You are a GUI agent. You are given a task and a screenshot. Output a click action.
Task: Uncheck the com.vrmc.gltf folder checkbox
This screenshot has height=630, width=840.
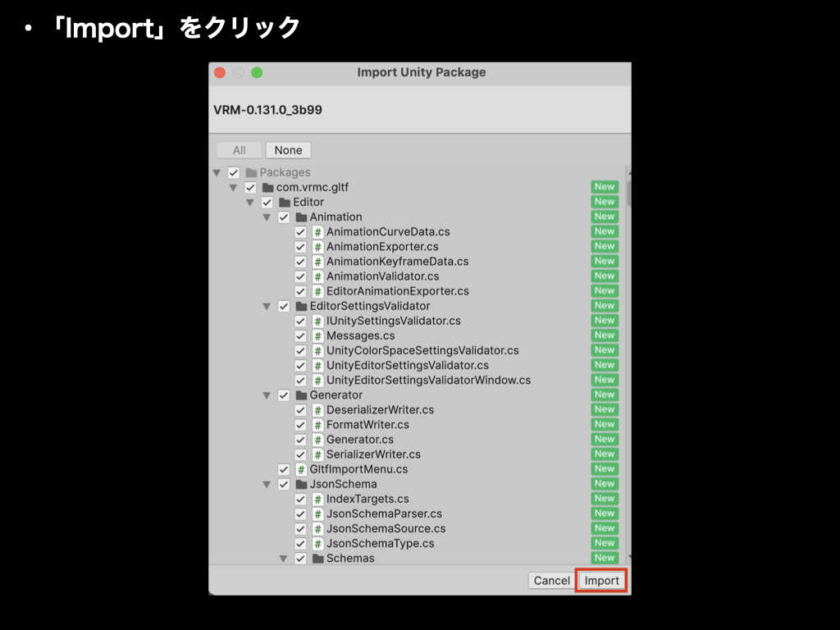(x=250, y=188)
